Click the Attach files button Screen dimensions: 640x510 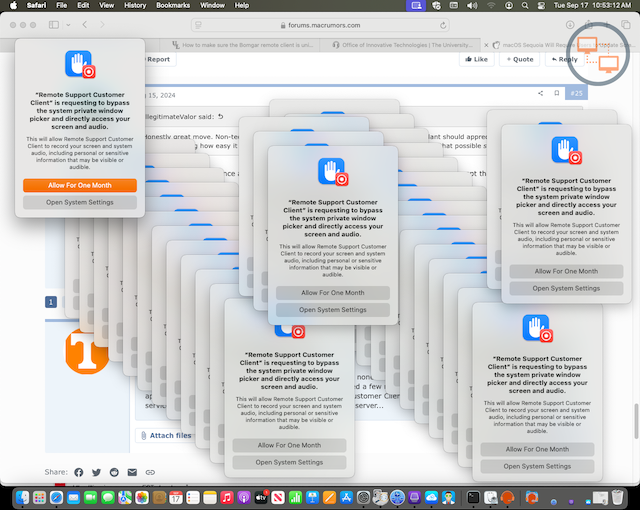166,435
